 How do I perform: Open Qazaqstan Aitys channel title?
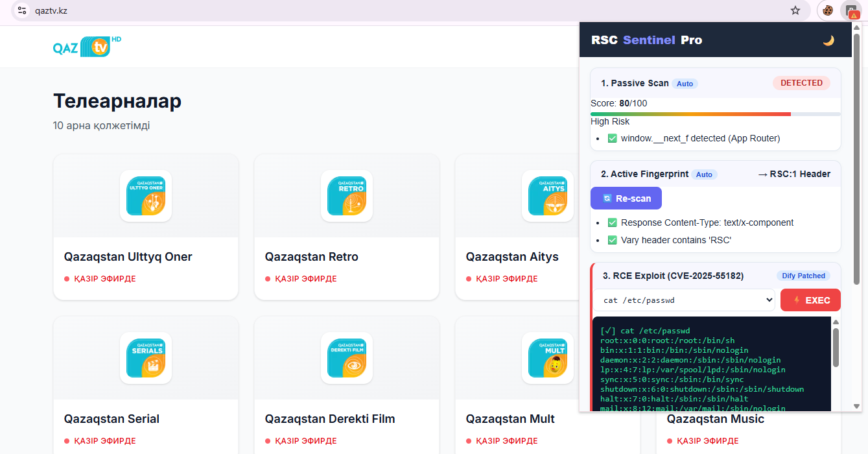512,257
